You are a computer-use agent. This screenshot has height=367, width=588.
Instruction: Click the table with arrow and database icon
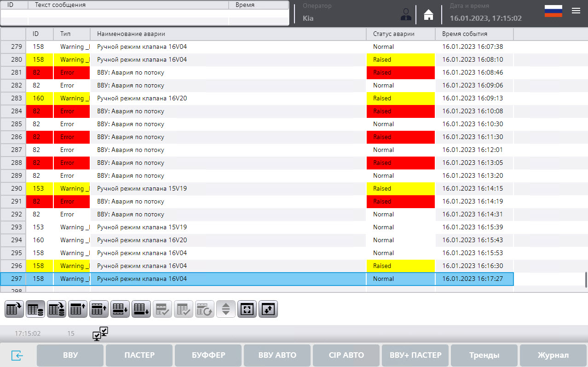point(57,309)
